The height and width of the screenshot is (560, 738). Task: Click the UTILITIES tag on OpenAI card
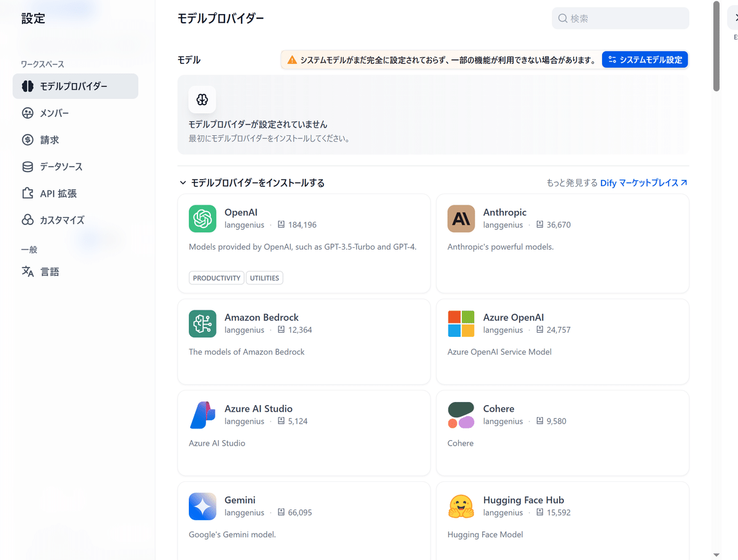coord(264,278)
